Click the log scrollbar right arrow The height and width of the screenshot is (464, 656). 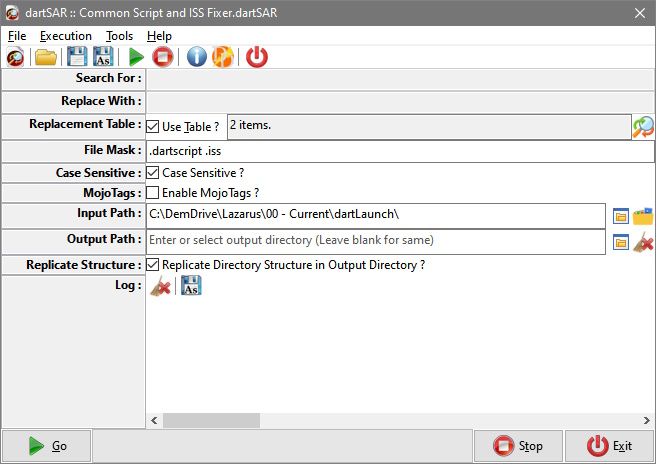point(647,420)
